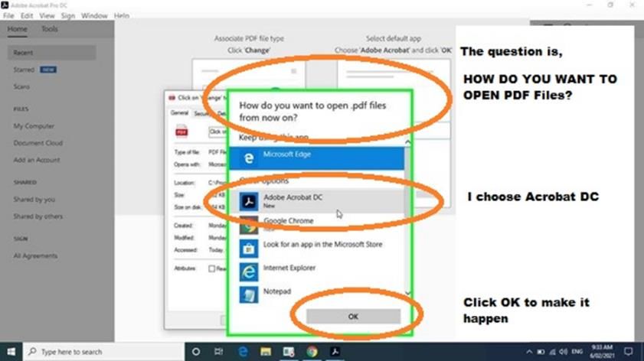Open Task View from the taskbar

pyautogui.click(x=218, y=352)
